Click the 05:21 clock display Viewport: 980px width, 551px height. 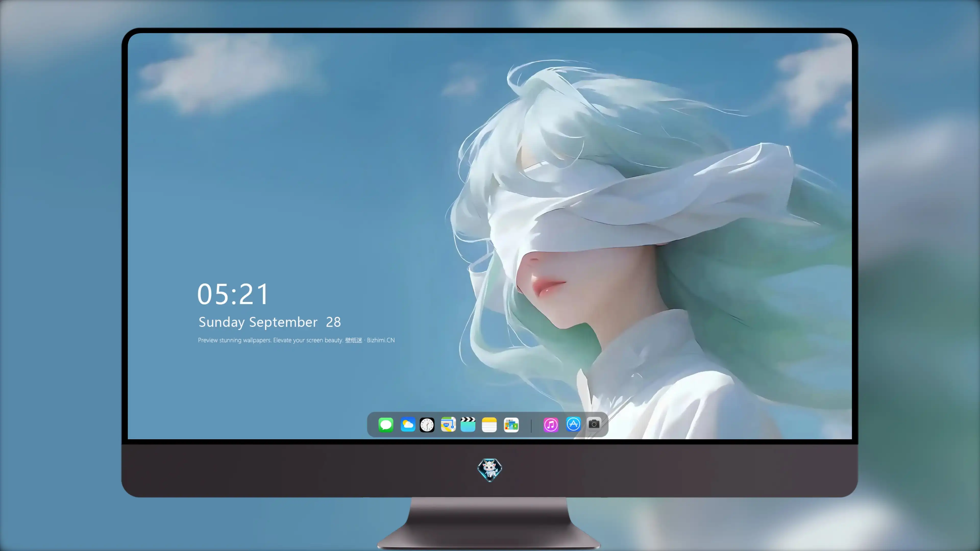click(x=233, y=294)
